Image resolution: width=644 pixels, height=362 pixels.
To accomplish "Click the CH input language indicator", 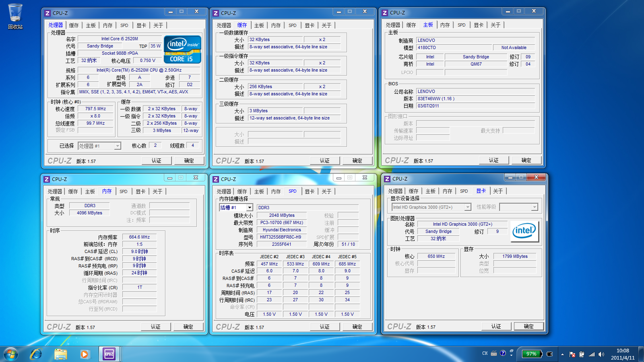I will tap(485, 354).
